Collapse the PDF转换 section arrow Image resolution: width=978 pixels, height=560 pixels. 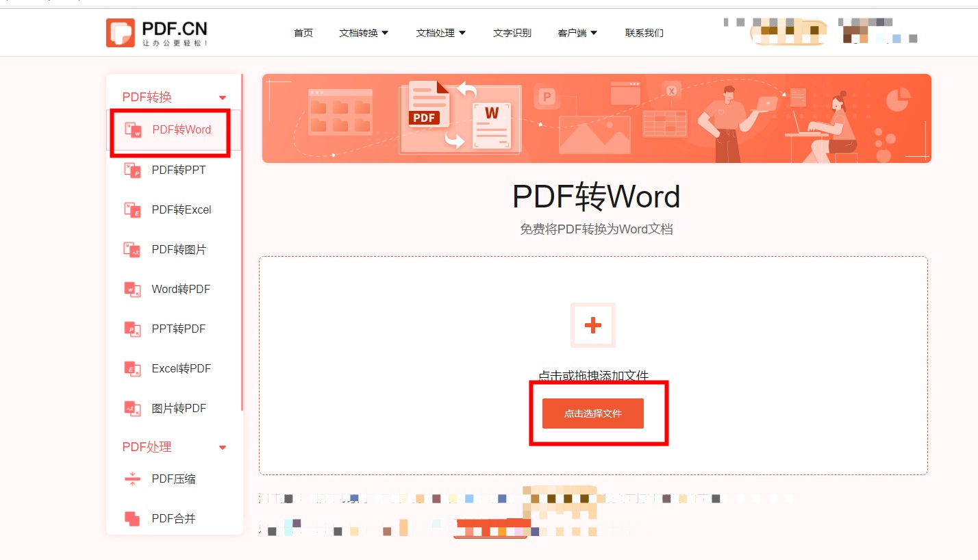pyautogui.click(x=222, y=98)
